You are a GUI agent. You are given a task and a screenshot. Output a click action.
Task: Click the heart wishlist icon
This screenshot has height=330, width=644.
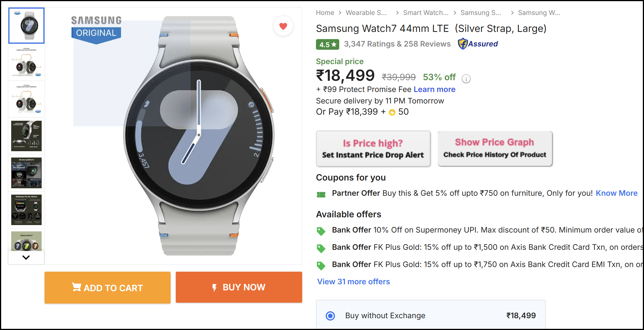point(283,26)
